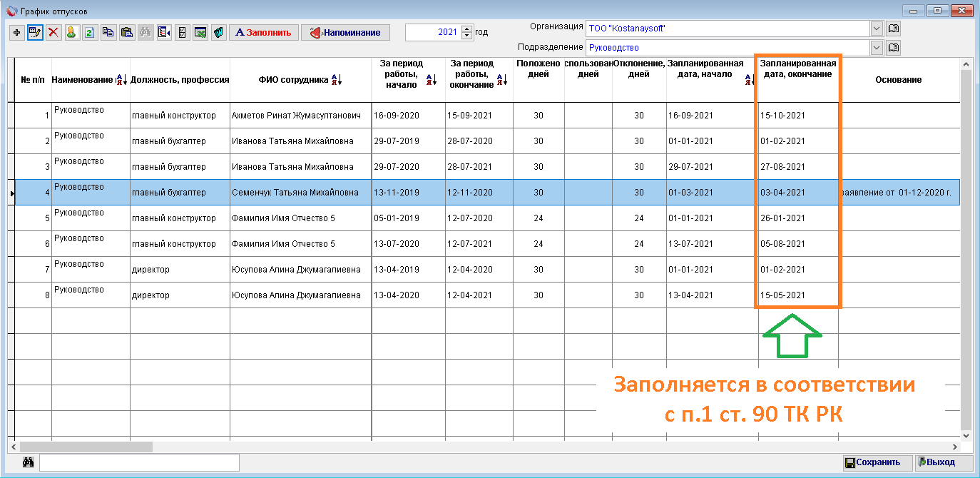980x478 pixels.
Task: Sort by the Наименование column sort icon
Action: coord(121,80)
